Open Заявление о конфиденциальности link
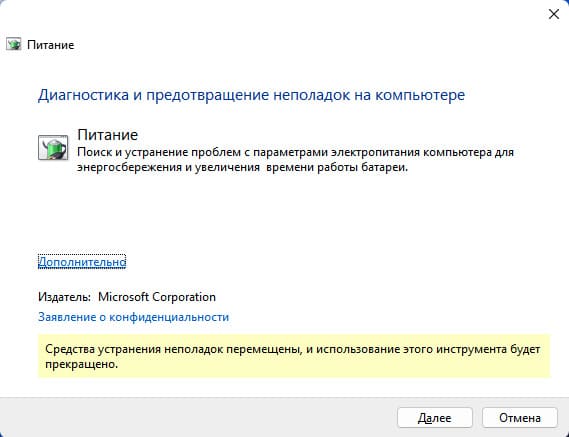 [134, 317]
